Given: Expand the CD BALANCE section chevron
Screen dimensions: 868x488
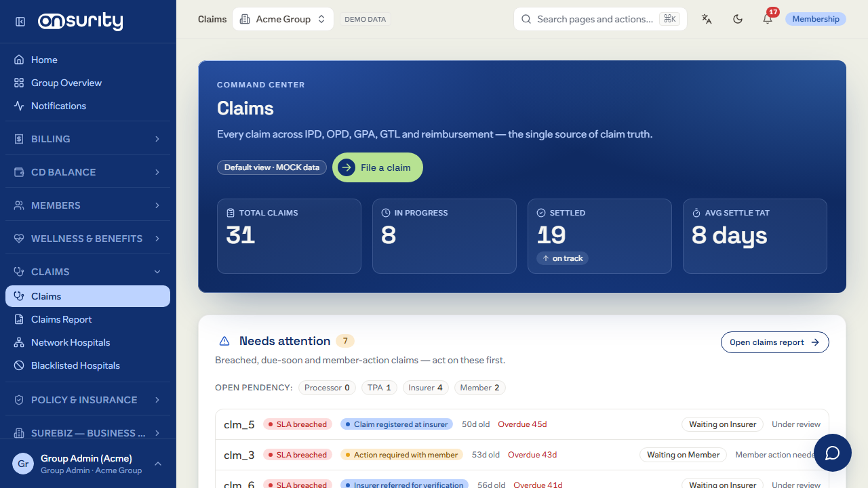Looking at the screenshot, I should [157, 172].
